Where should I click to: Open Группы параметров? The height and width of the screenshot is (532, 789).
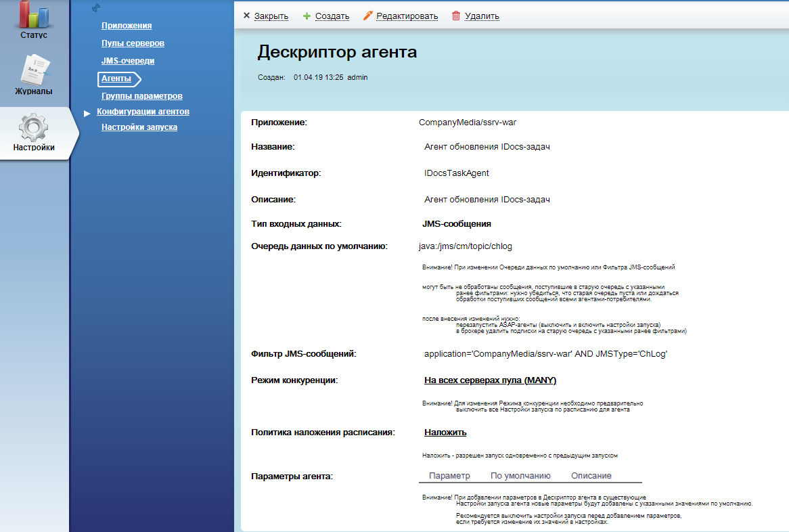tap(142, 96)
